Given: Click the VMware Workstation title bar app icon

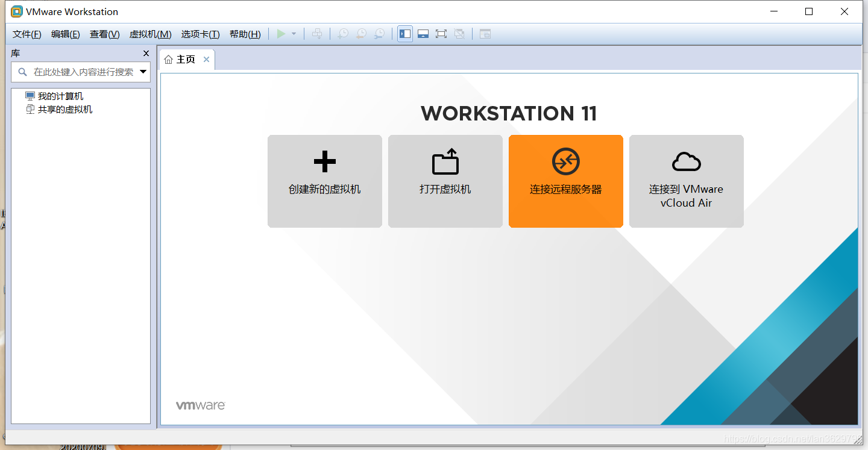Looking at the screenshot, I should click(17, 11).
